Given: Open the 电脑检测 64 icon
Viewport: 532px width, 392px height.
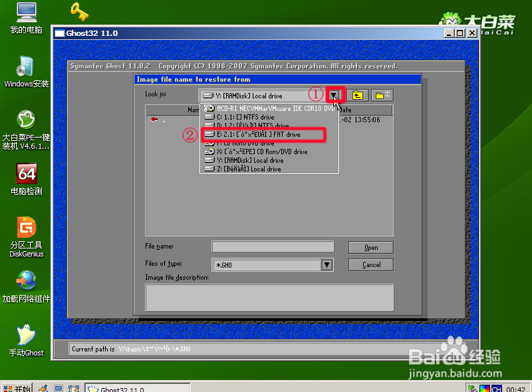Looking at the screenshot, I should (x=27, y=179).
